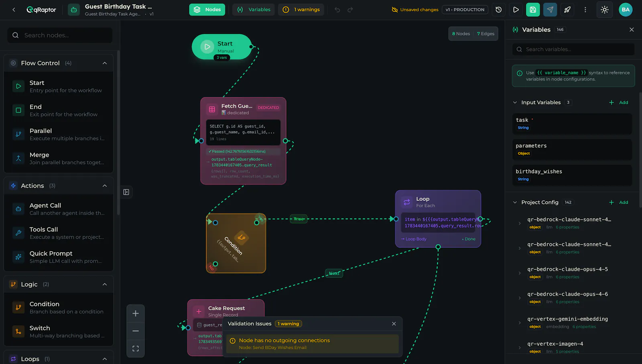Redo the last change
642x364 pixels.
[350, 10]
